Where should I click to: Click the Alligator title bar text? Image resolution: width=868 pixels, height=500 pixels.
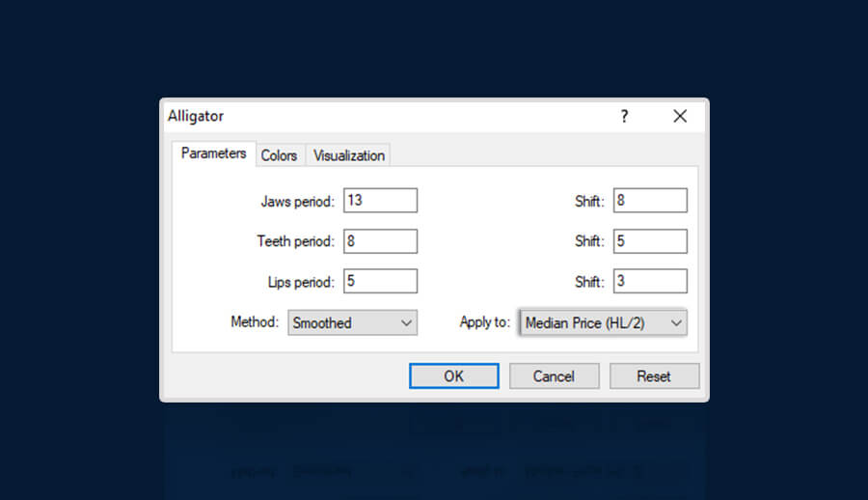(x=196, y=116)
